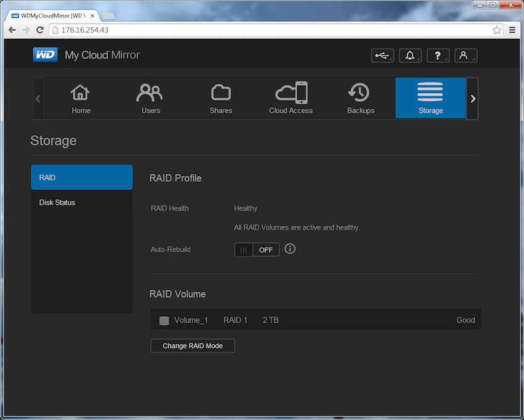Open the help question mark icon
Viewport: 524px width, 420px height.
tap(438, 56)
